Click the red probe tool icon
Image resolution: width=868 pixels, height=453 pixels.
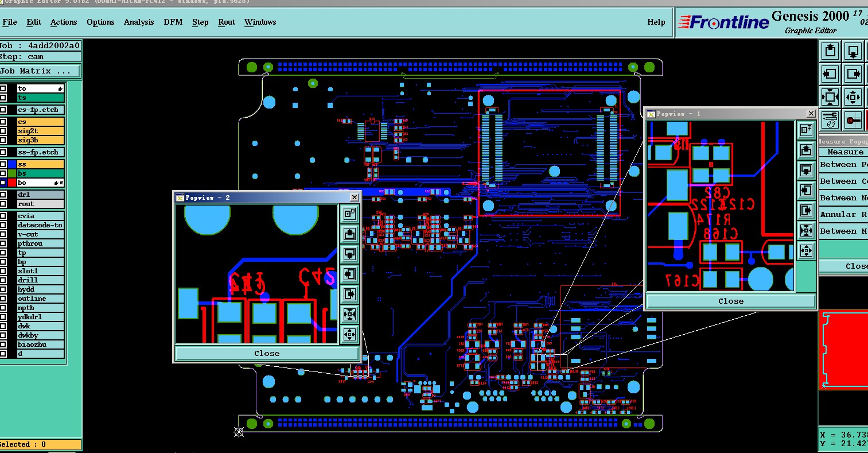pyautogui.click(x=854, y=120)
